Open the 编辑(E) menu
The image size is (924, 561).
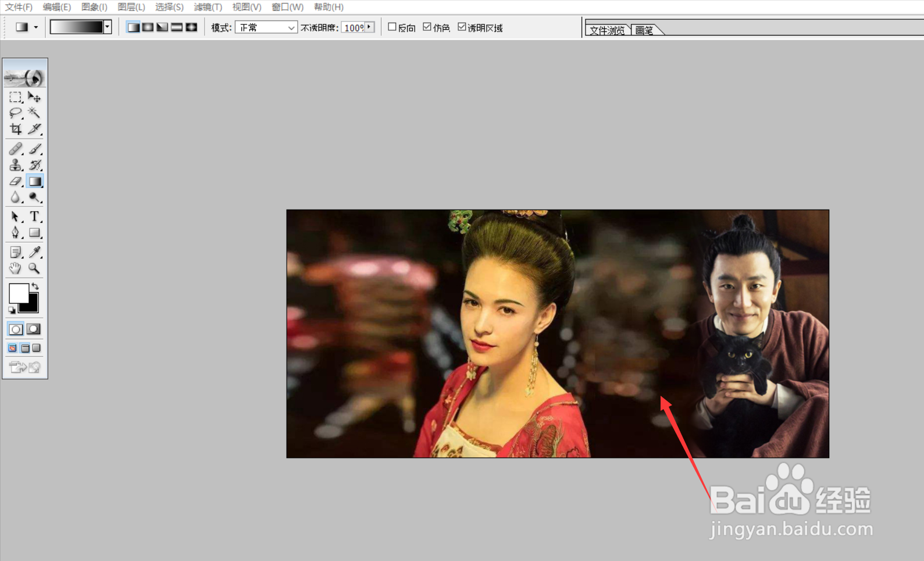click(x=56, y=7)
